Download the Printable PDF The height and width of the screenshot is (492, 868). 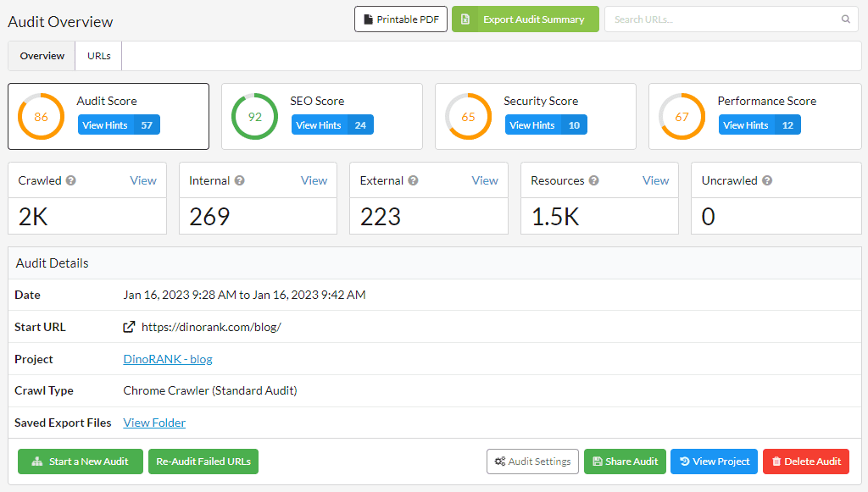click(400, 19)
